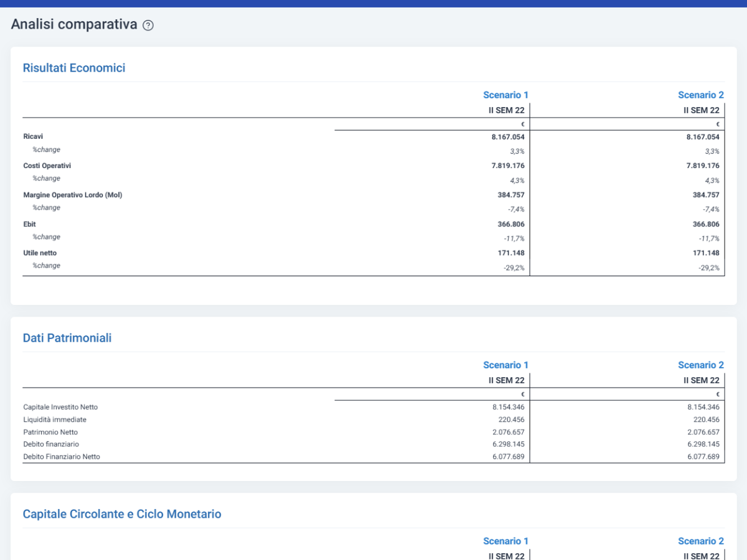
Task: Select the Liquidità immediate row label
Action: click(55, 419)
